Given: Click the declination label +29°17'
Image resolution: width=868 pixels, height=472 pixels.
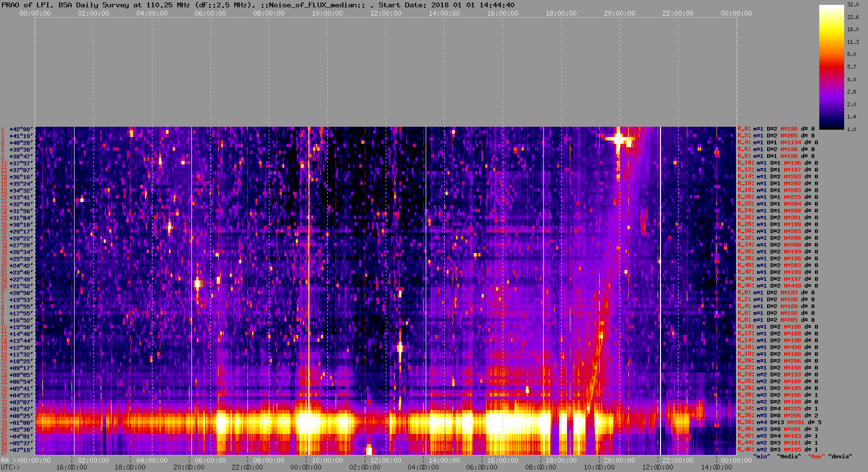Looking at the screenshot, I should 21,232.
